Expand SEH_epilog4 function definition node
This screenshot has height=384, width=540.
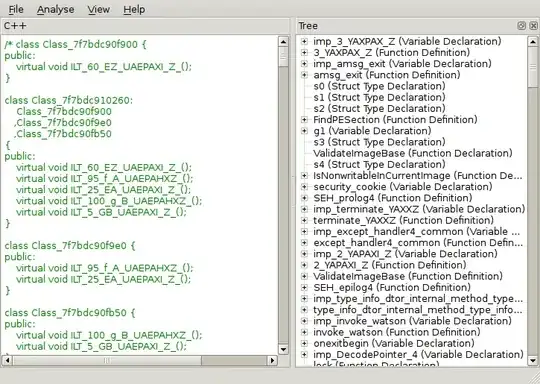(x=304, y=287)
